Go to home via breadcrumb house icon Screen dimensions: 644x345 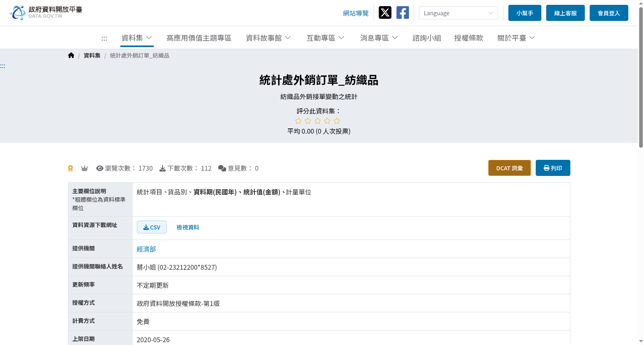[x=71, y=56]
